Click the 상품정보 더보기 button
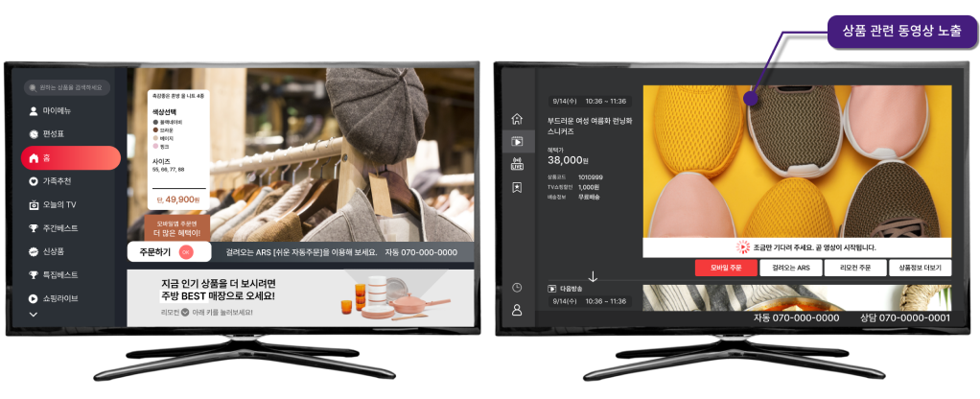This screenshot has height=399, width=980. (920, 268)
